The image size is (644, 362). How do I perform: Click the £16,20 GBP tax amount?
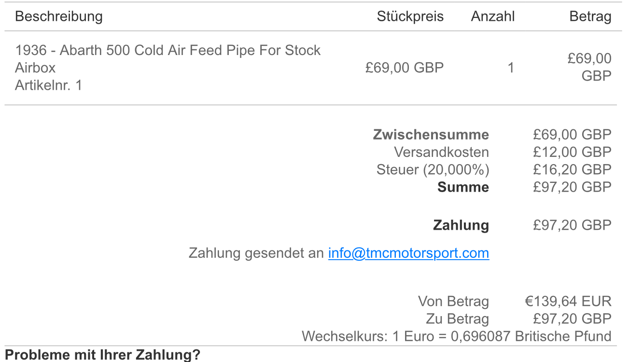click(x=572, y=169)
